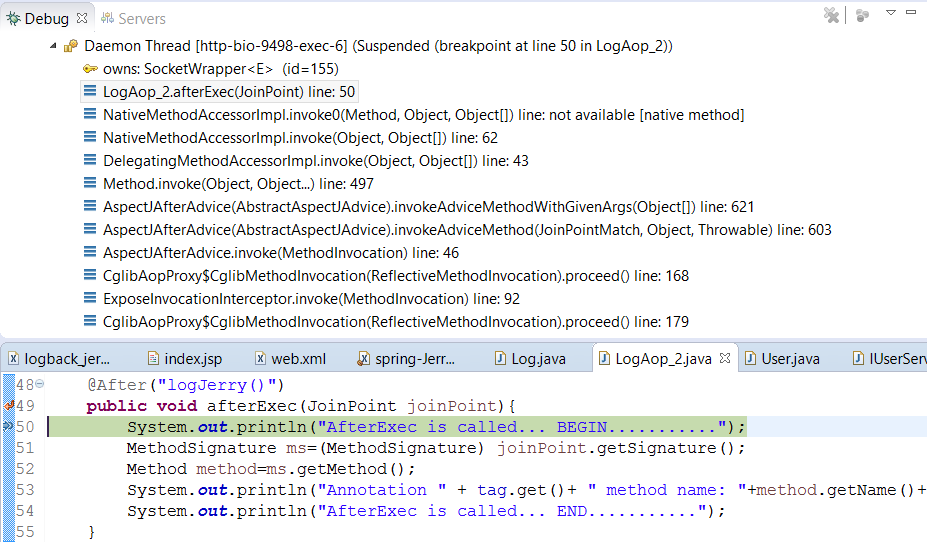Select CglibMethodInvocation proceed() line 168 frame
Image resolution: width=927 pixels, height=542 pixels.
pos(396,276)
